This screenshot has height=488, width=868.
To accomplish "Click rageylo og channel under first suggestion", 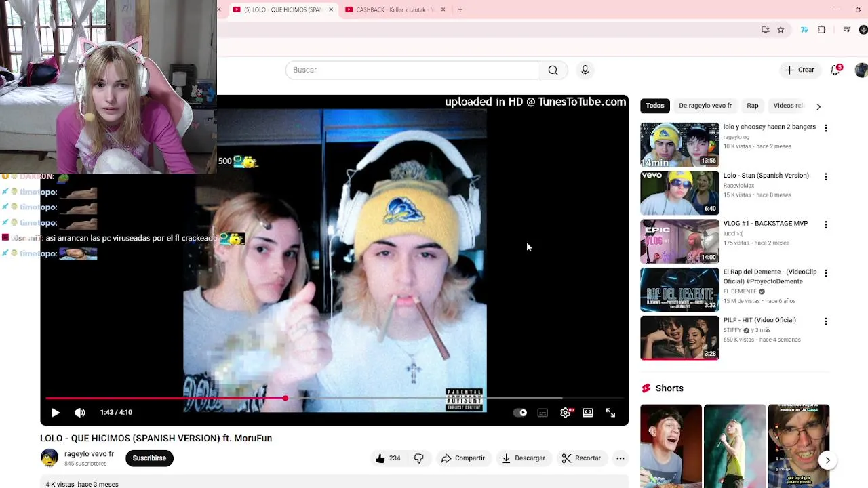I will tap(736, 137).
